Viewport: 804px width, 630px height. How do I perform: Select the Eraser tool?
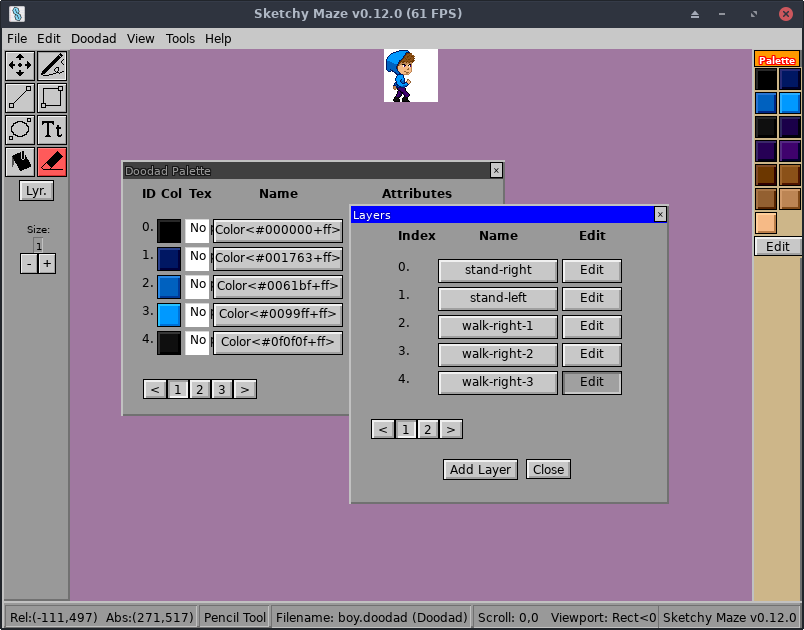(x=51, y=161)
